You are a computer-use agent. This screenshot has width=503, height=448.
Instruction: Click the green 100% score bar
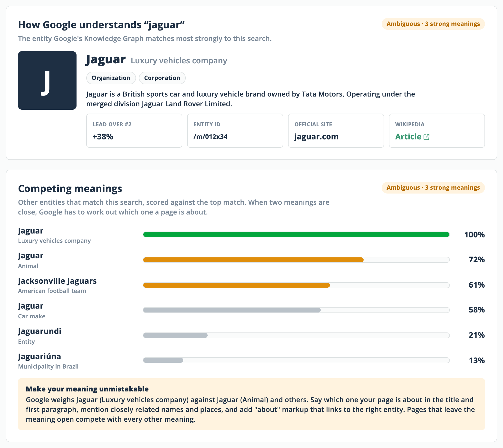[296, 234]
